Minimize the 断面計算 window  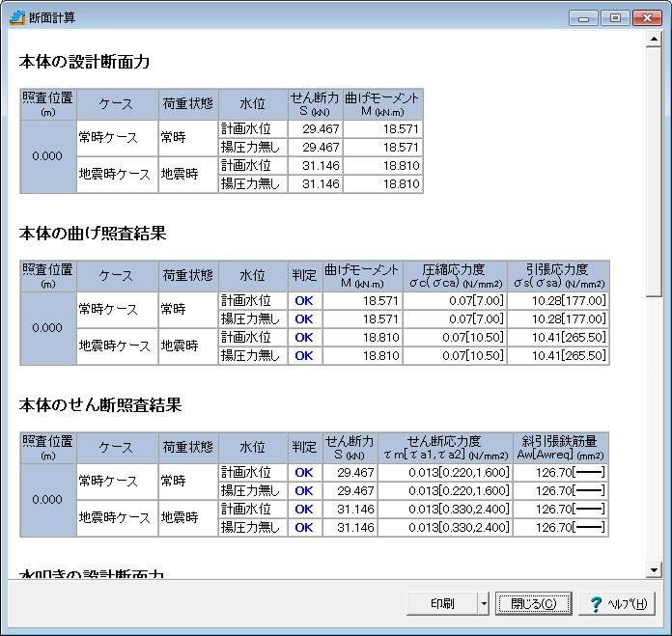click(x=583, y=18)
